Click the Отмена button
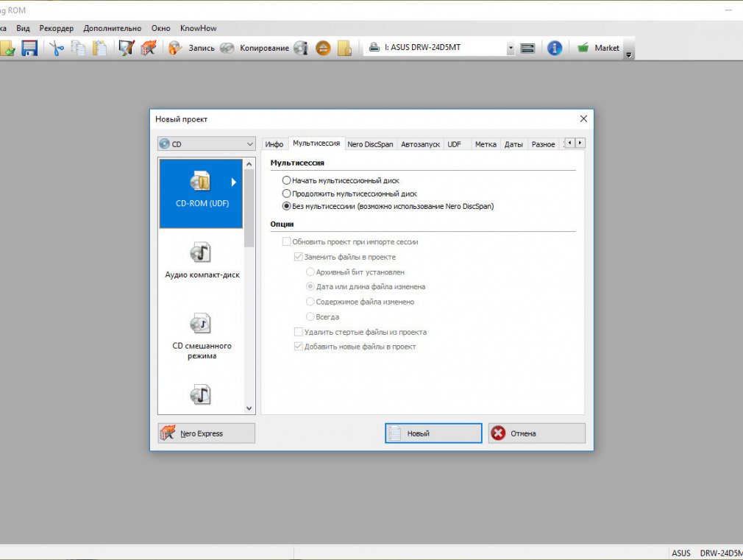 point(537,433)
